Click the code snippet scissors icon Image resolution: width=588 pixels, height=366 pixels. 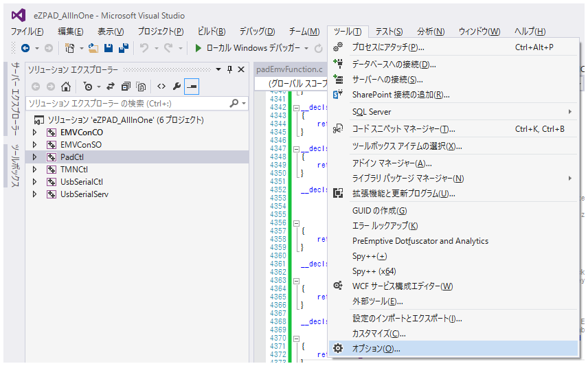[x=338, y=128]
